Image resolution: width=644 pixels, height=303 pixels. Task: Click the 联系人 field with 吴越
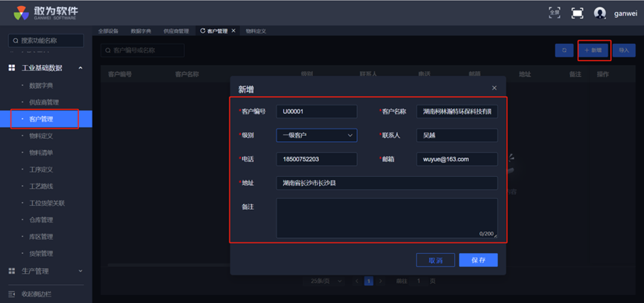457,135
